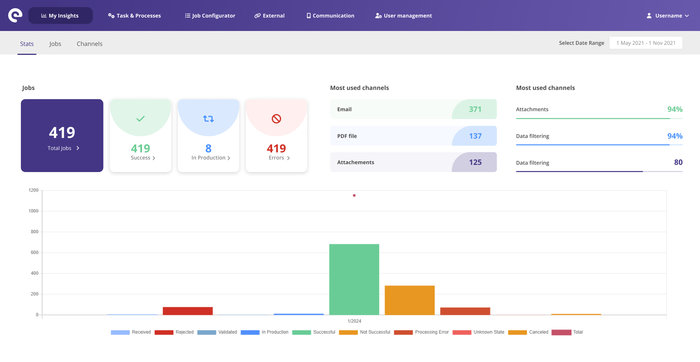Click the green success checkmark icon

pos(140,119)
